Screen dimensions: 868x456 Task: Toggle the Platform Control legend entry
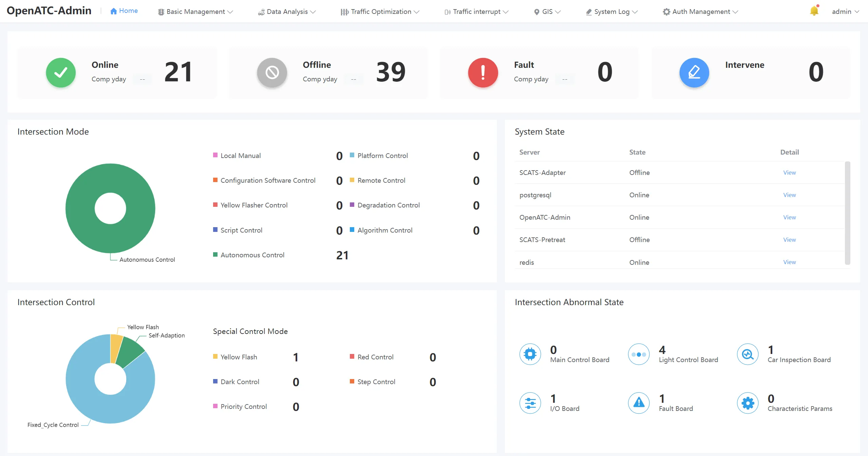coord(379,156)
